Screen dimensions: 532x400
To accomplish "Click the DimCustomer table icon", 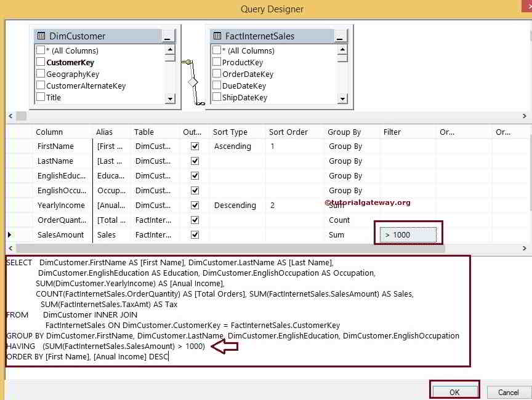I will 41,36.
